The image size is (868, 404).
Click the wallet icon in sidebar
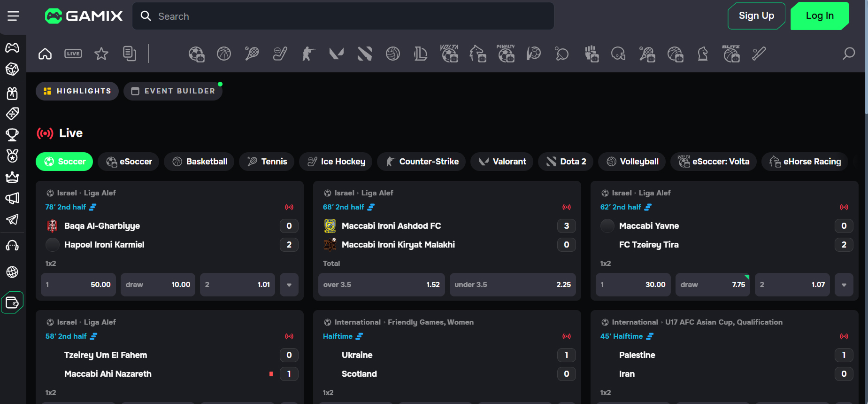point(12,303)
